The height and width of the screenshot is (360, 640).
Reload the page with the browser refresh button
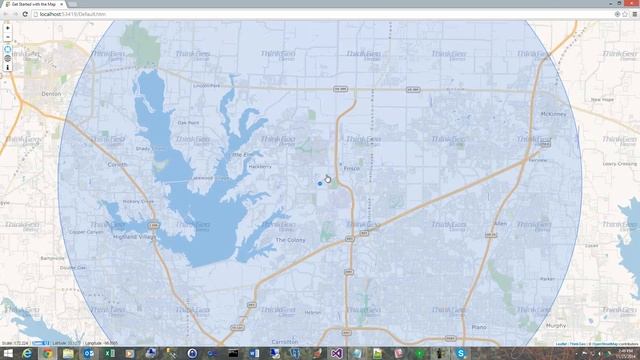tap(25, 14)
